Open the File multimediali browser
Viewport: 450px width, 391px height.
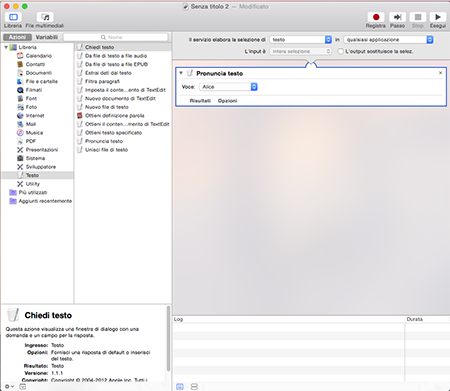coord(45,17)
